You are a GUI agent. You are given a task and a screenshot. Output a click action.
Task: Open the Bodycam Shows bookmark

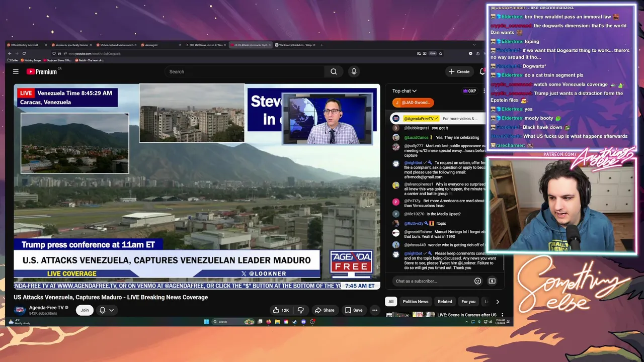[58, 60]
